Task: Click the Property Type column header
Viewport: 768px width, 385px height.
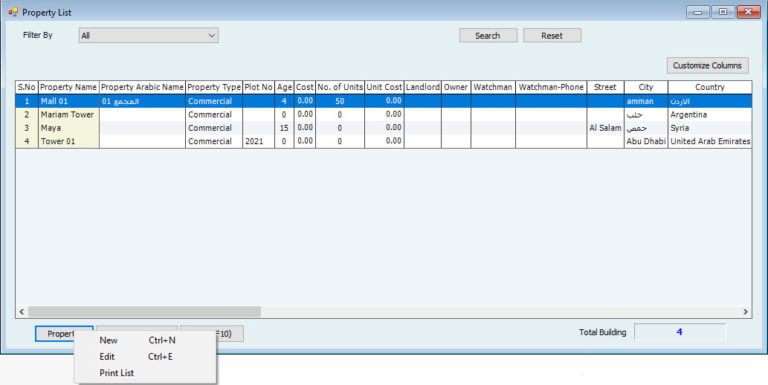Action: (x=214, y=87)
